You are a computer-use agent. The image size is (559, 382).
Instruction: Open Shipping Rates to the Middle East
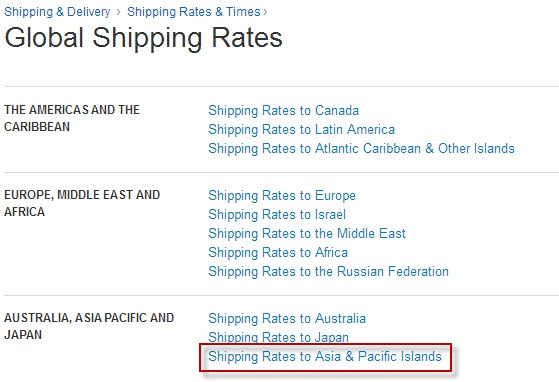307,233
